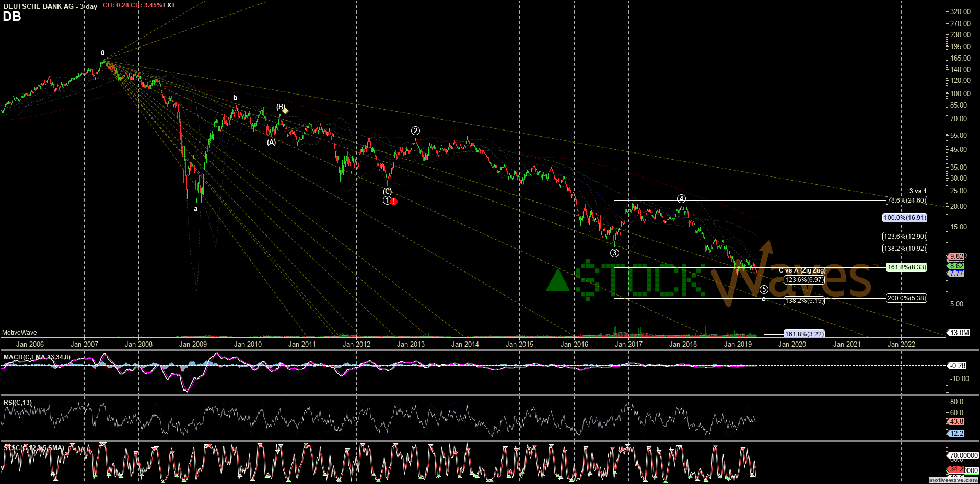
Task: Click the 200.0%(5.38) Fibonacci label
Action: tap(906, 298)
